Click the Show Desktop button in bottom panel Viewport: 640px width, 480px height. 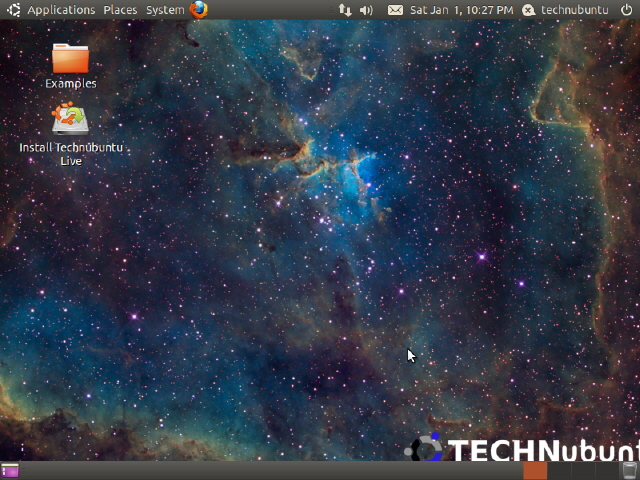click(10, 471)
